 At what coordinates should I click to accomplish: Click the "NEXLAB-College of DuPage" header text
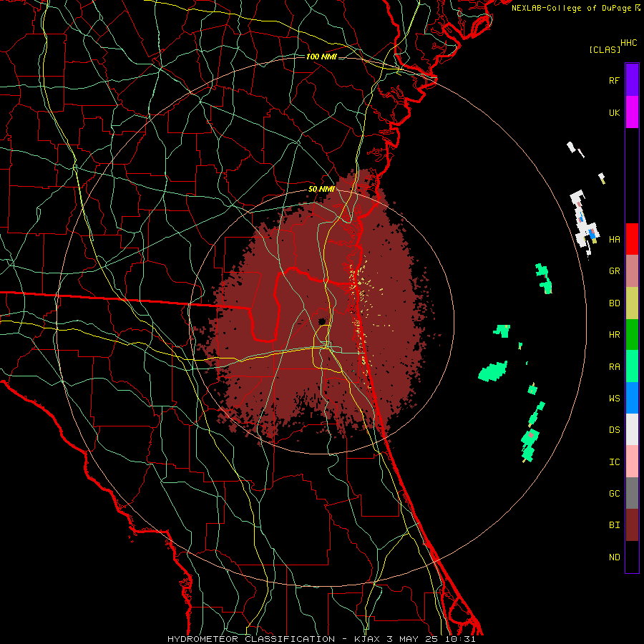pos(572,8)
